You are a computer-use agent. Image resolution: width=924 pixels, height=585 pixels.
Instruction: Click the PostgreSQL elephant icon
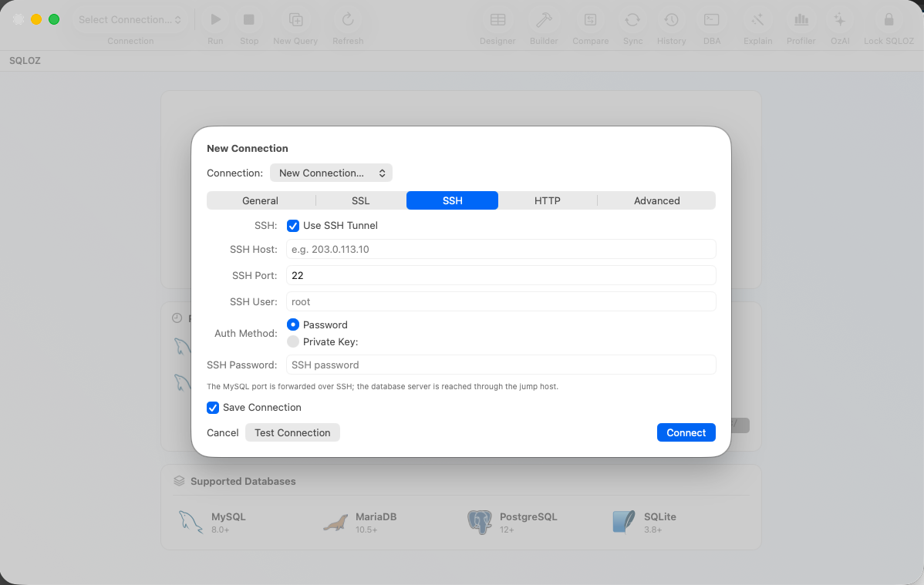click(480, 523)
